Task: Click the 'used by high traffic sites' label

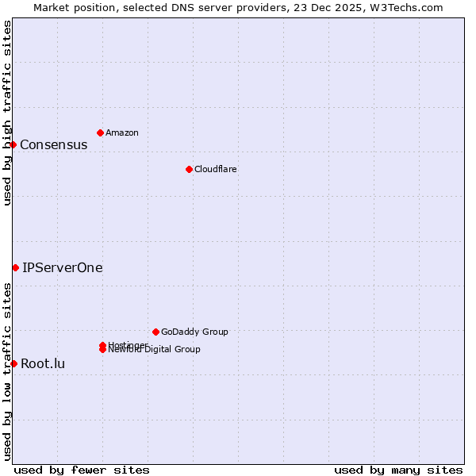Action: 7,113
